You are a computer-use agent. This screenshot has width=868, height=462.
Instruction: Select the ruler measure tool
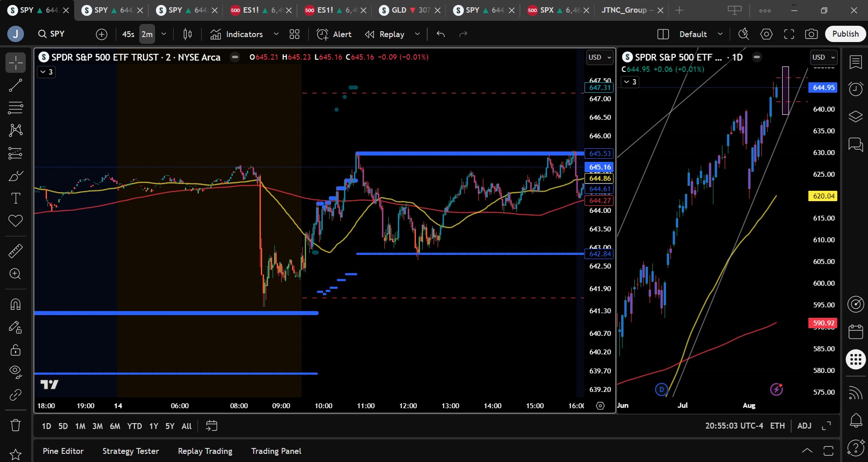(x=15, y=251)
